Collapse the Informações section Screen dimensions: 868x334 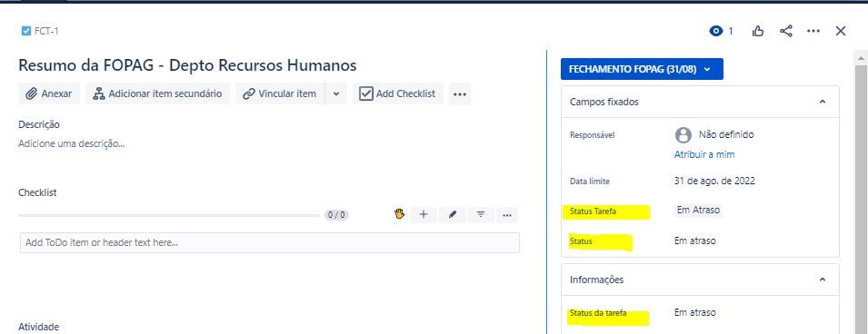coord(822,280)
